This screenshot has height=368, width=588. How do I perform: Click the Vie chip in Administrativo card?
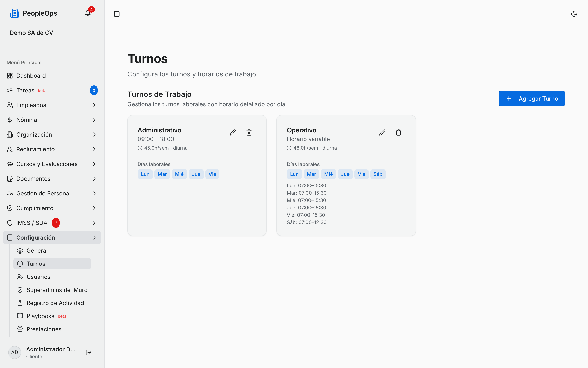click(x=212, y=174)
